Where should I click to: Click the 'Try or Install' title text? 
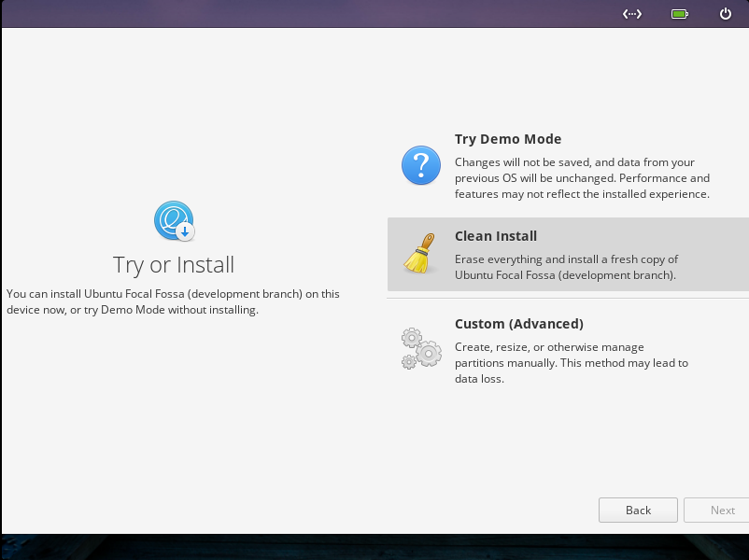[174, 265]
